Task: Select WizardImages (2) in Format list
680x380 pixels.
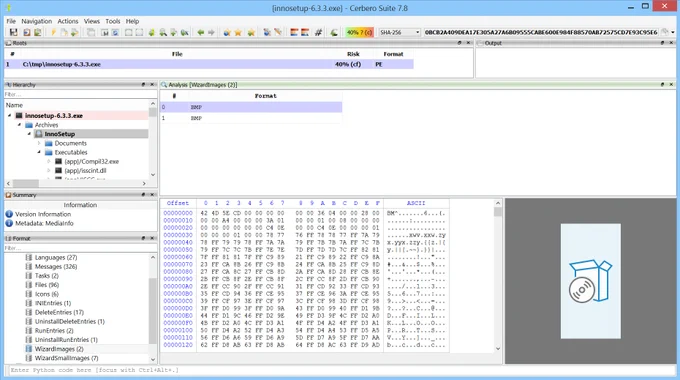Action: tap(59, 349)
